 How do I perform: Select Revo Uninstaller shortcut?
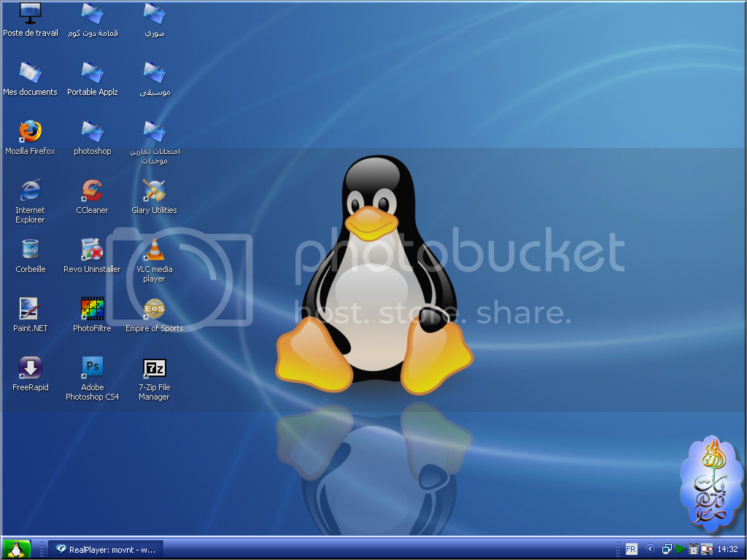coord(92,250)
